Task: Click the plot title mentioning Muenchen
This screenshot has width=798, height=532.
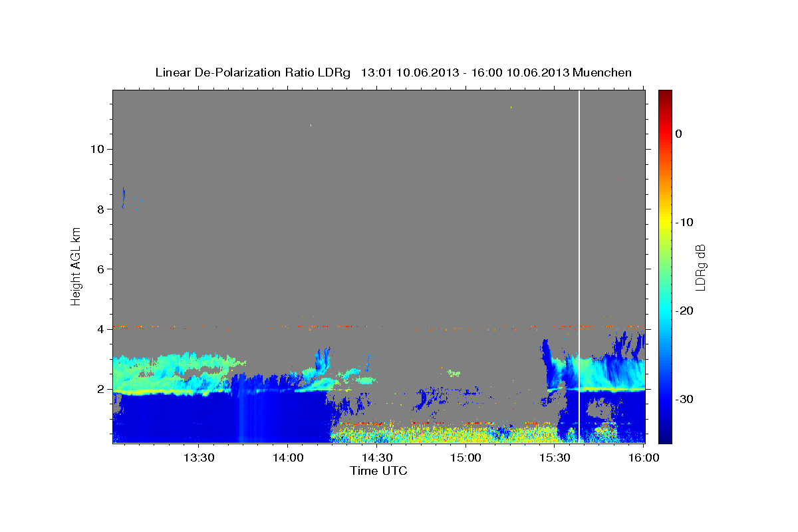Action: click(393, 72)
